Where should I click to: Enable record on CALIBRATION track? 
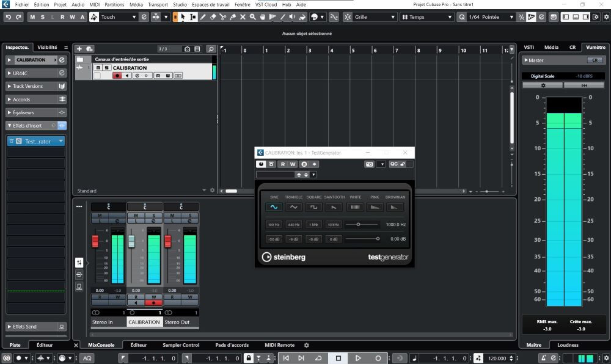point(117,76)
